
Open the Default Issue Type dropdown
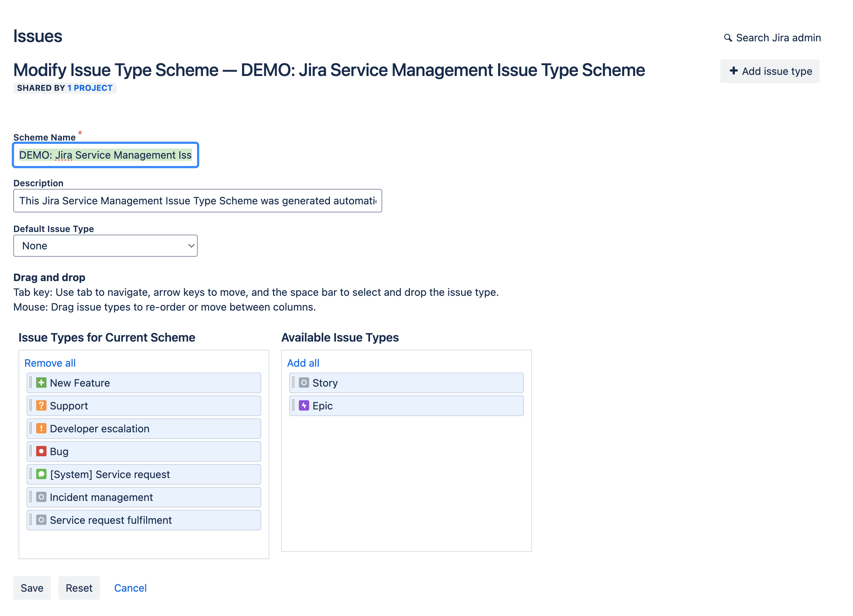pos(105,246)
